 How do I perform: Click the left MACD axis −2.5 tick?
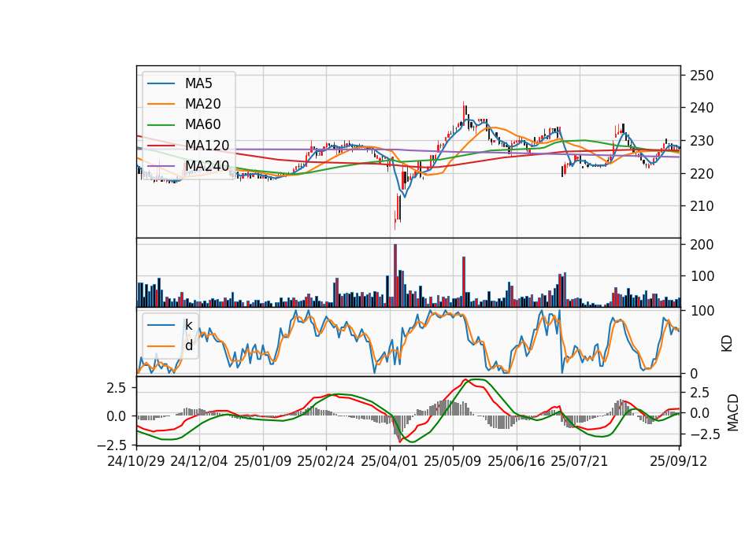pyautogui.click(x=111, y=444)
